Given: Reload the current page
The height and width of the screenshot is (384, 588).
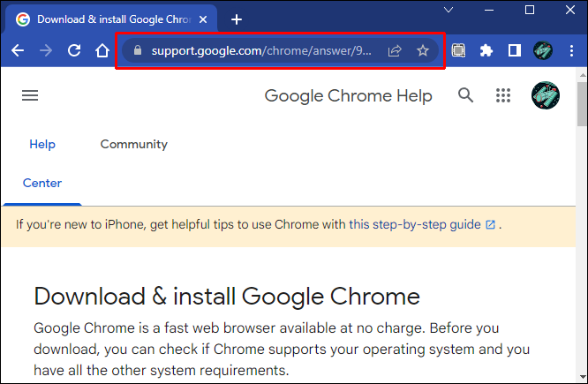Looking at the screenshot, I should pos(74,50).
